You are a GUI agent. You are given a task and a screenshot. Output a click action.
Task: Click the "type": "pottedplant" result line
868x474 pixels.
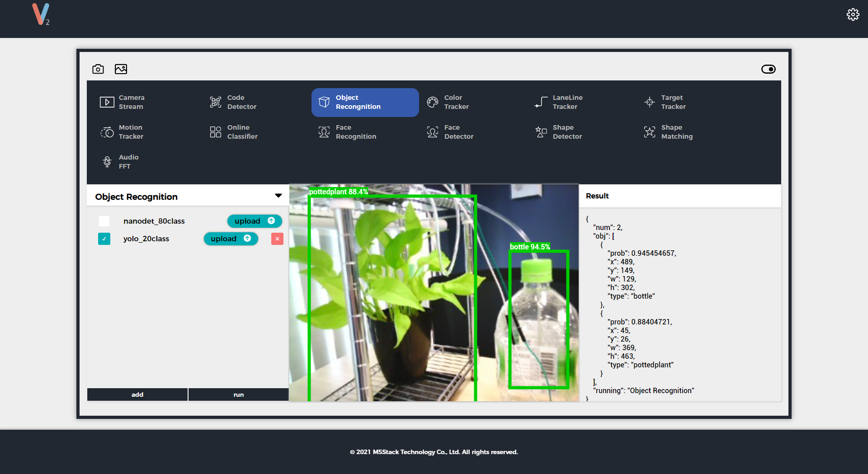(x=640, y=365)
